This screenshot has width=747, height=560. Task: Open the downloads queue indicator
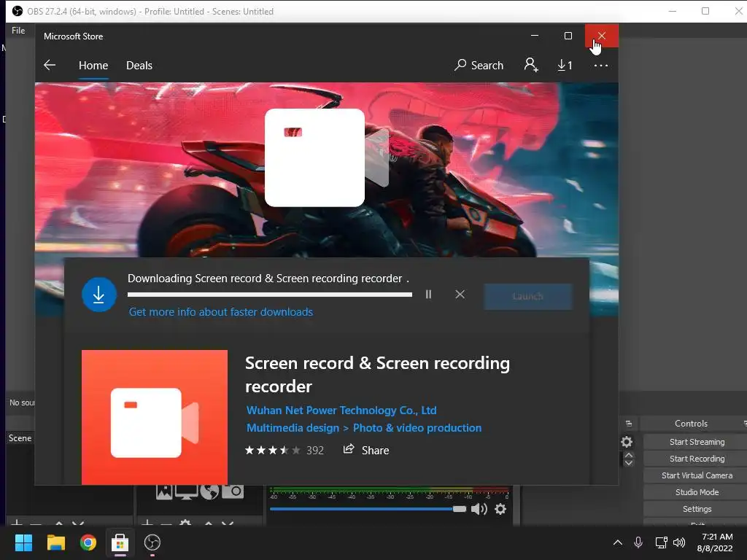565,65
